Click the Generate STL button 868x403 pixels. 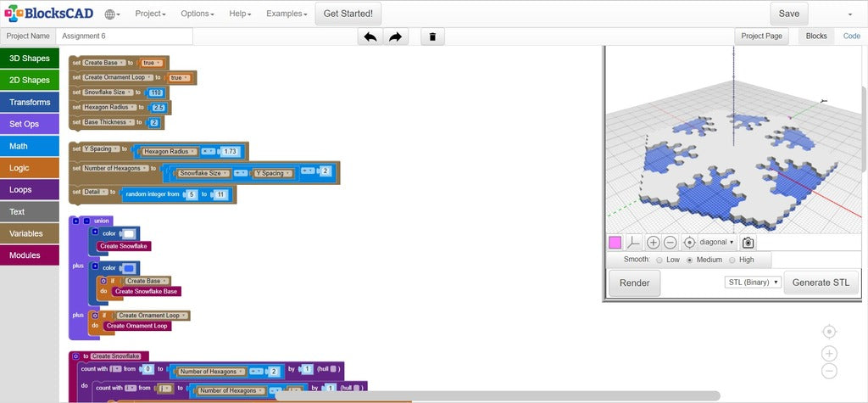pyautogui.click(x=820, y=283)
